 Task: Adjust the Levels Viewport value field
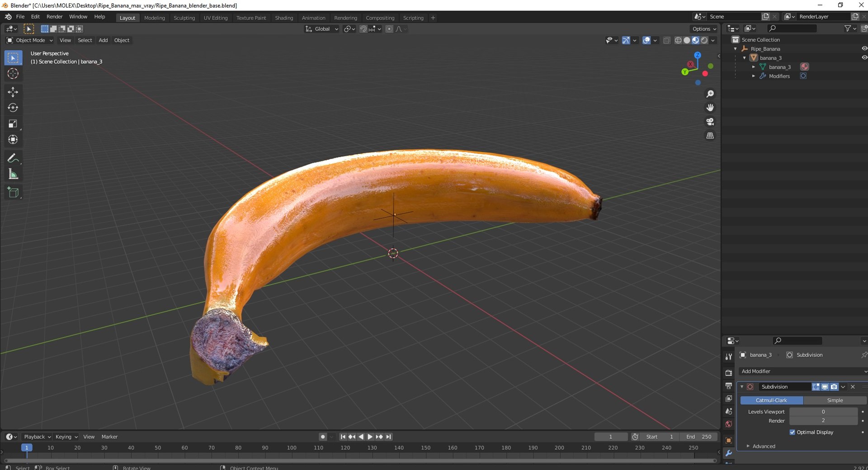(823, 412)
